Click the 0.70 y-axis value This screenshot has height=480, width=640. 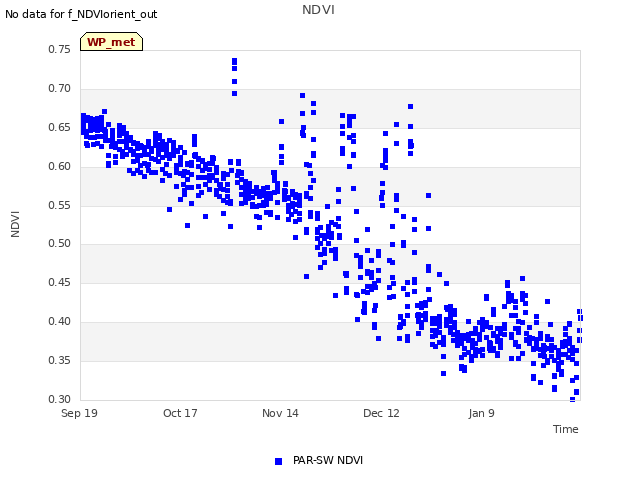(59, 88)
